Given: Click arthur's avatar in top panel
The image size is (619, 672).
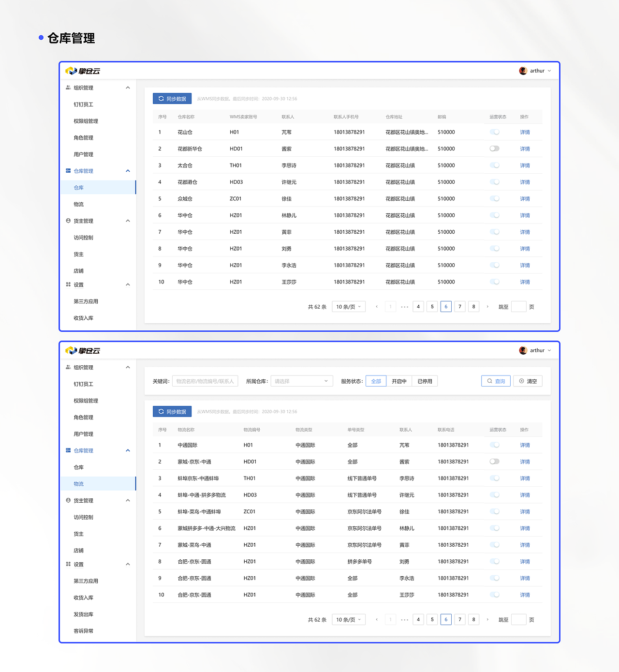Looking at the screenshot, I should [x=523, y=71].
